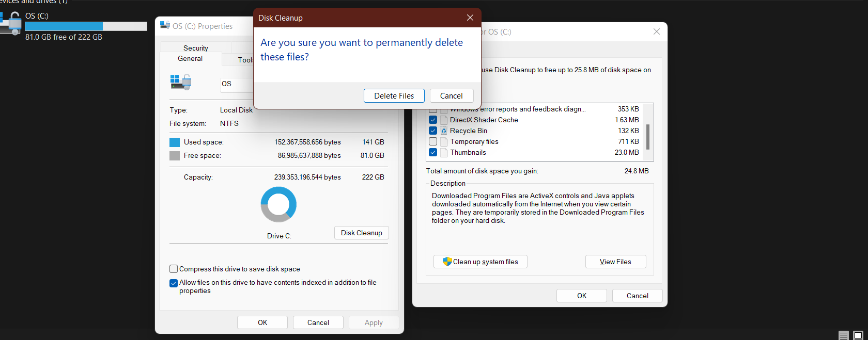
Task: Click the 152,367,558,656 bytes used value
Action: [x=307, y=142]
